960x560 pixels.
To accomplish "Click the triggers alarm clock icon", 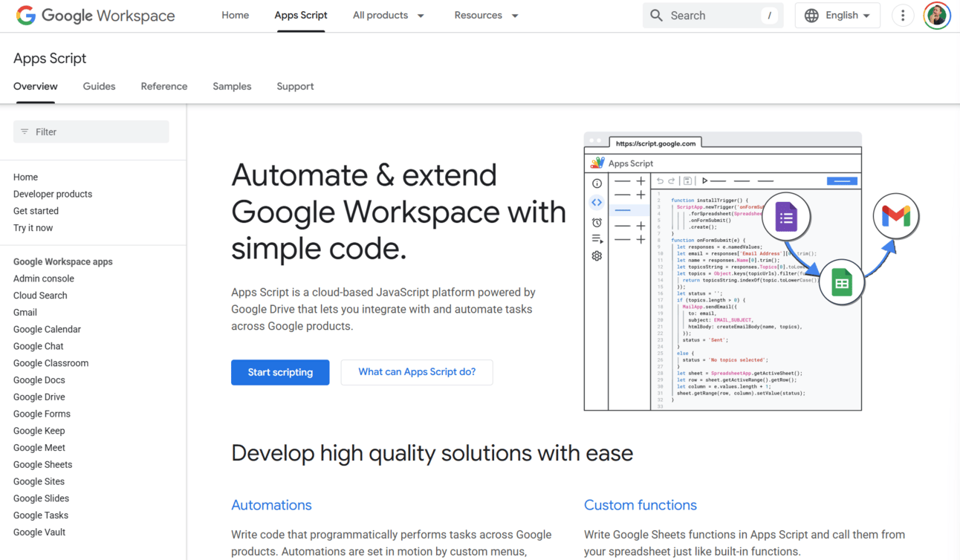I will (597, 222).
